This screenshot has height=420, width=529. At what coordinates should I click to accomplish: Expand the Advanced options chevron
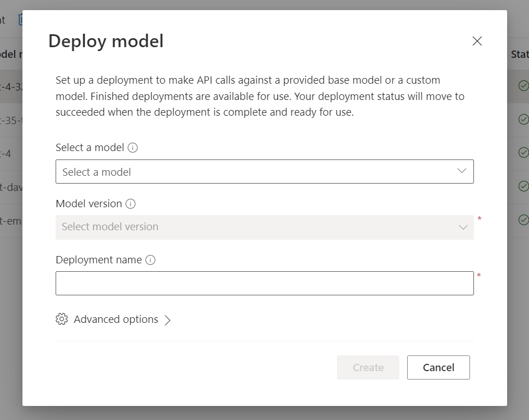coord(167,320)
